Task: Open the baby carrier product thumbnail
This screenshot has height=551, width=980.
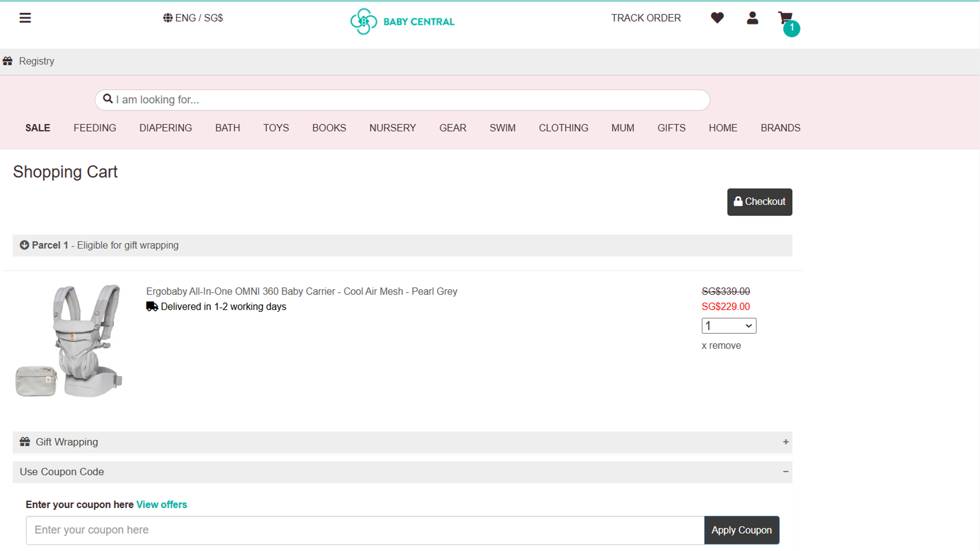Action: coord(69,341)
